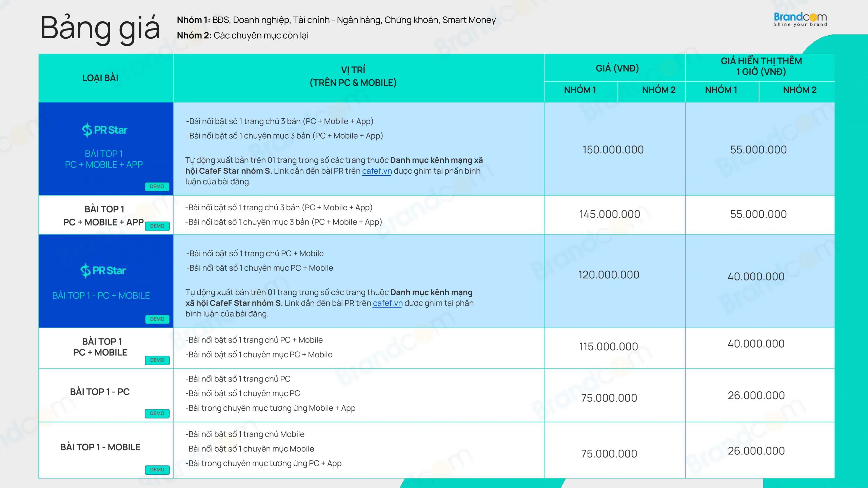Click the 'BÀI TOP 1 - PC' label

point(100,392)
